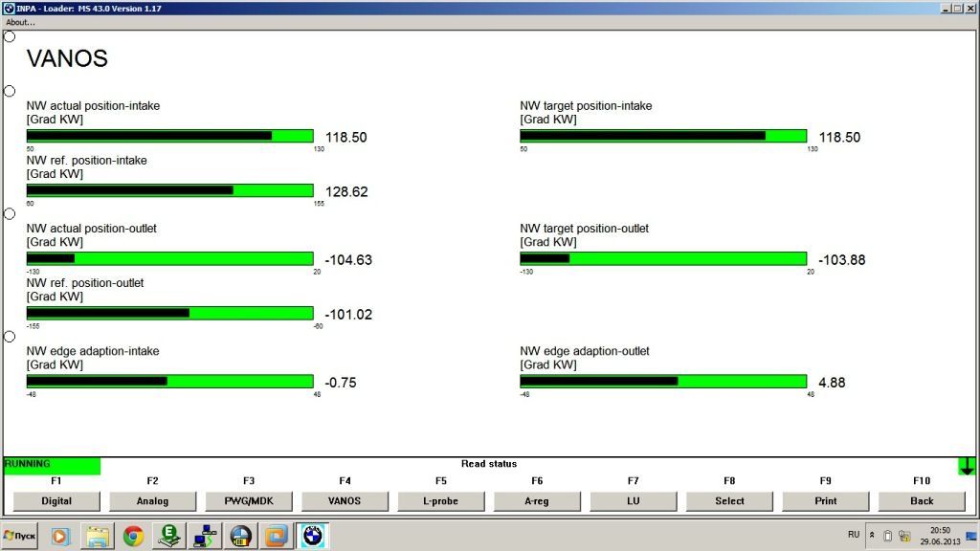Click the RU language indicator
The width and height of the screenshot is (980, 551).
[854, 535]
